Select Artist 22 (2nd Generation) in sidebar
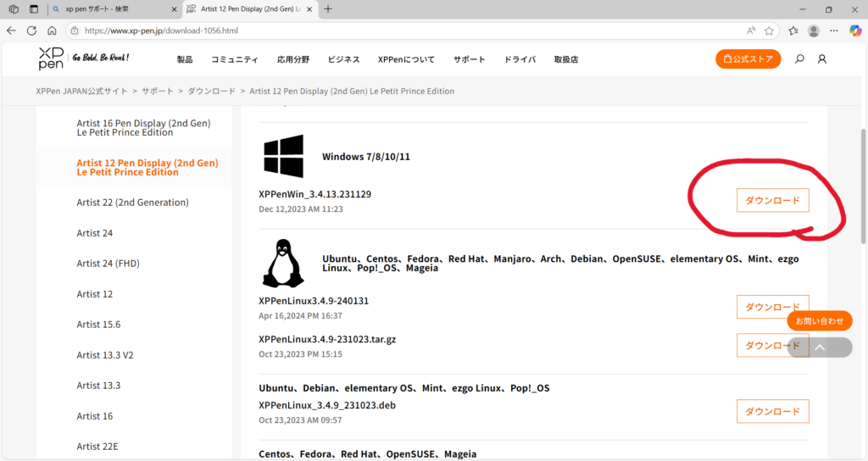 tap(133, 203)
